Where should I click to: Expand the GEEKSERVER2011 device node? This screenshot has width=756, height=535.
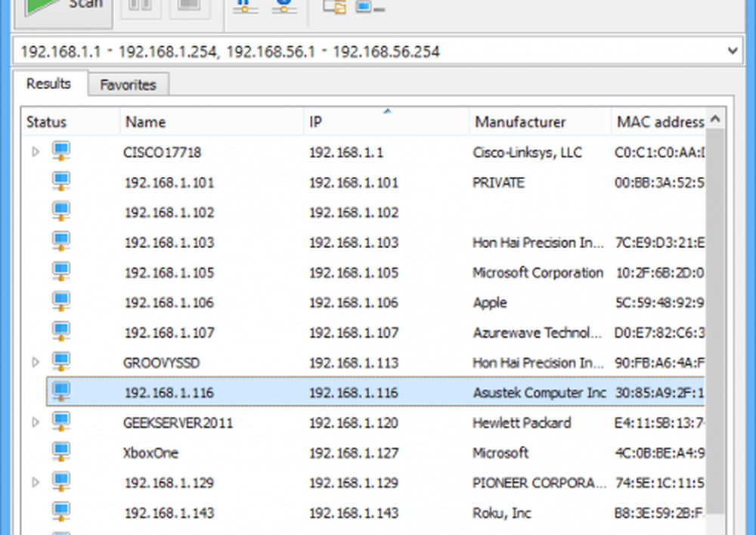coord(35,422)
